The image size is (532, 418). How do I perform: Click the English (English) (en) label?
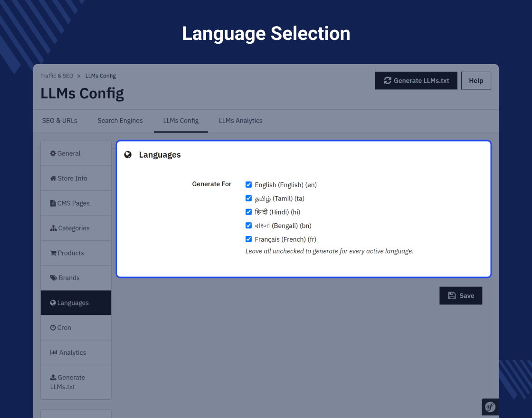285,185
